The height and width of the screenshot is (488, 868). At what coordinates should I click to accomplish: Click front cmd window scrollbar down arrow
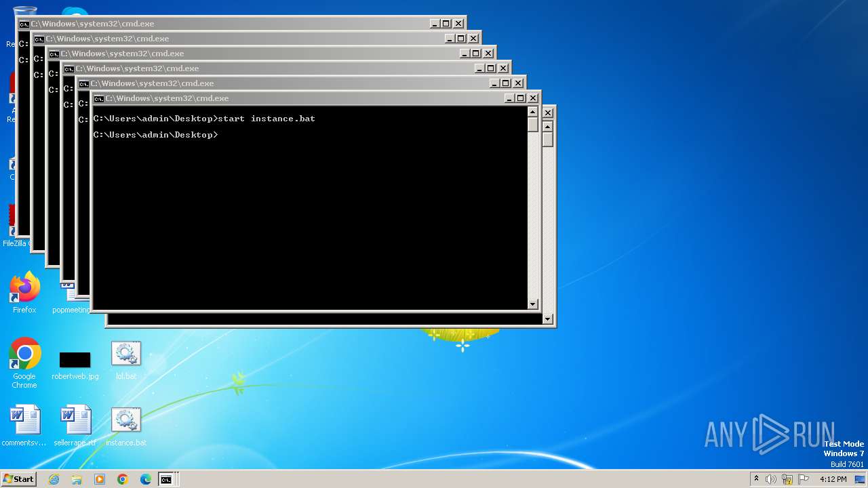pyautogui.click(x=532, y=304)
